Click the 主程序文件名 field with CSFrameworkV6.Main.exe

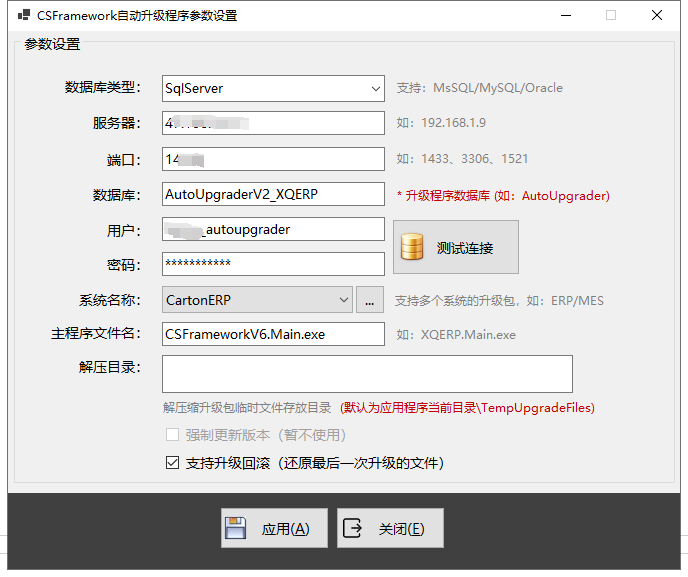(x=273, y=334)
